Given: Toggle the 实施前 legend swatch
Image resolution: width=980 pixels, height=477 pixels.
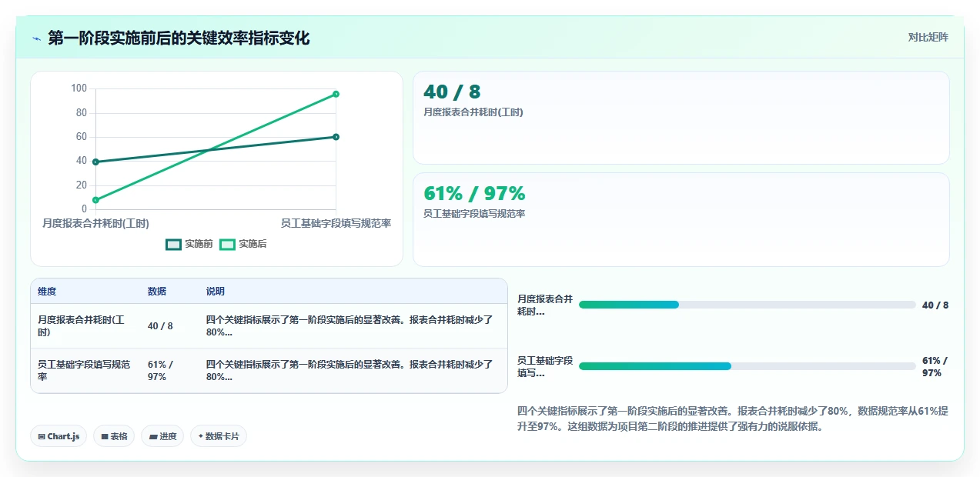Looking at the screenshot, I should click(x=174, y=244).
